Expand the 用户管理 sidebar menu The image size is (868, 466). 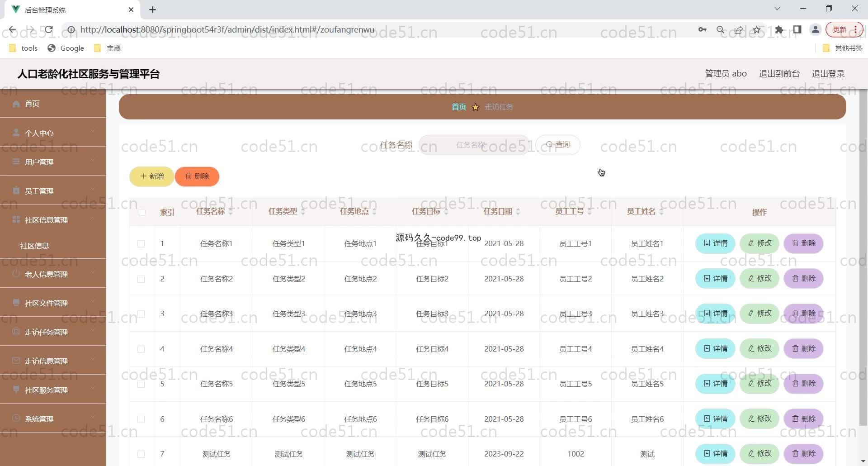click(x=53, y=162)
